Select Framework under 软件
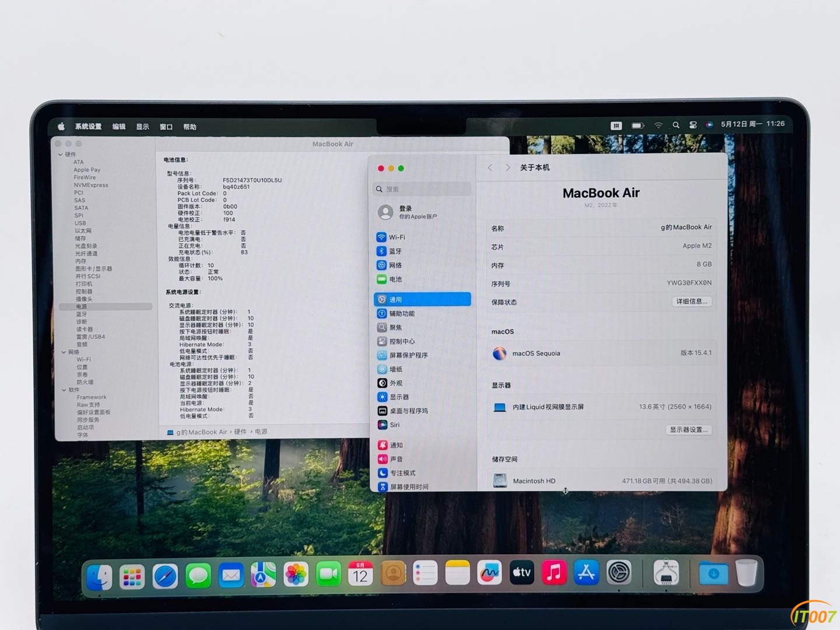This screenshot has width=840, height=630. [92, 397]
